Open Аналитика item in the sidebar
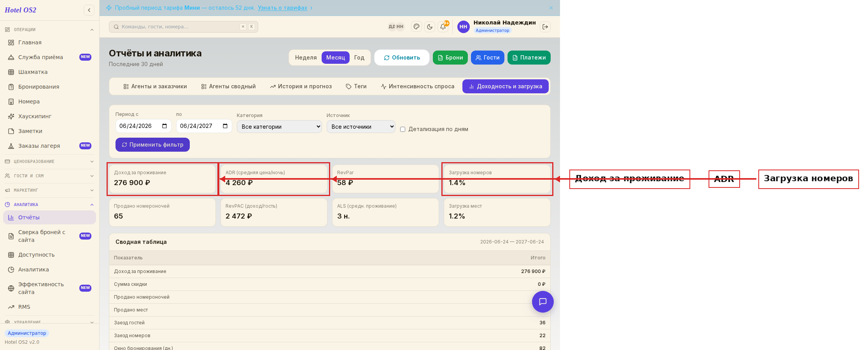Image resolution: width=868 pixels, height=350 pixels. coord(49,269)
